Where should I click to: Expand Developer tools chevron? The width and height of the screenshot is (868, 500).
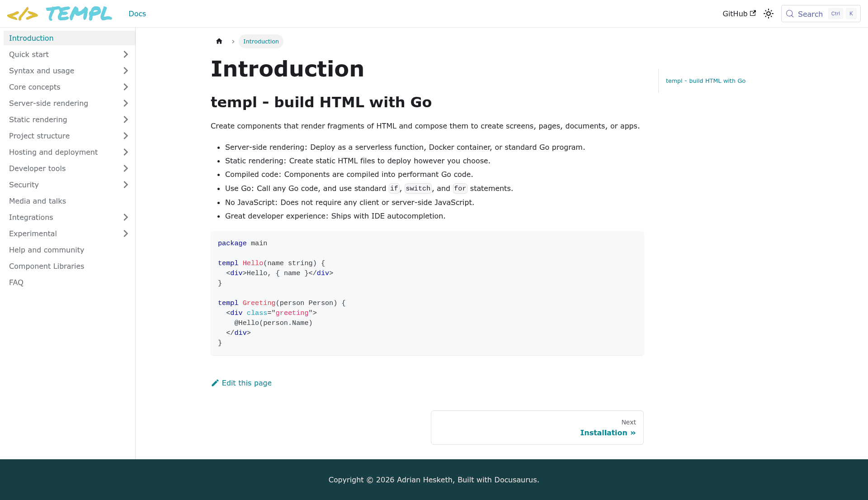[126, 168]
